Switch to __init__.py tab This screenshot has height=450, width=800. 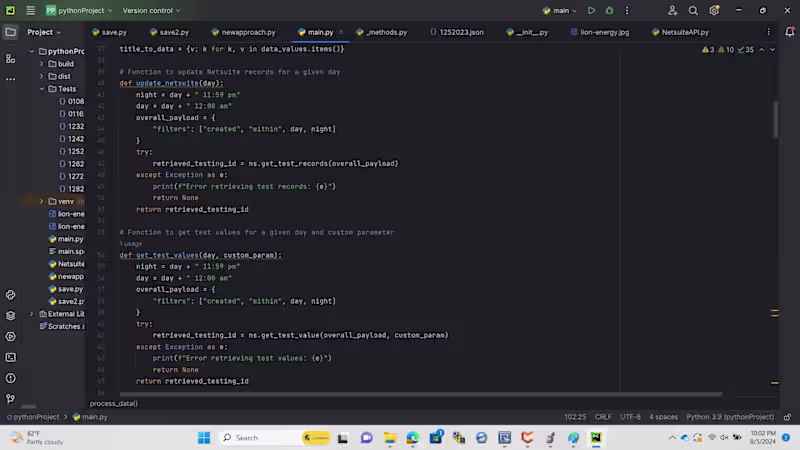click(527, 32)
